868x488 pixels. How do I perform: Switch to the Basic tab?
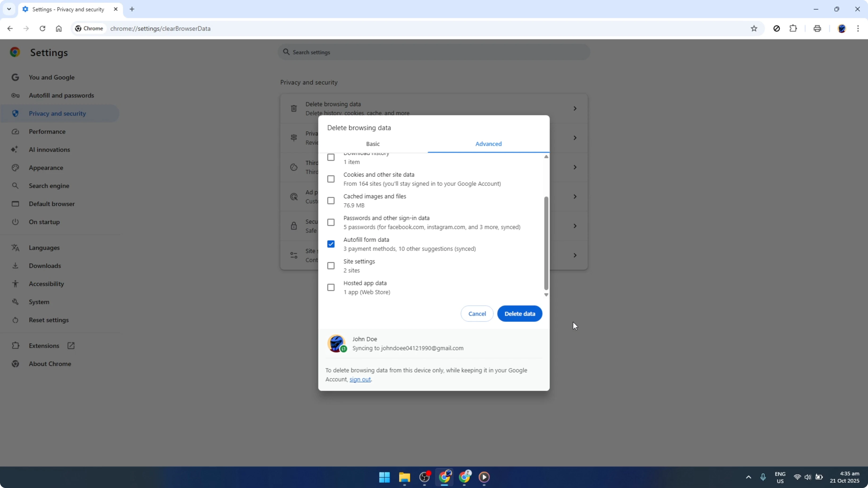(x=373, y=144)
